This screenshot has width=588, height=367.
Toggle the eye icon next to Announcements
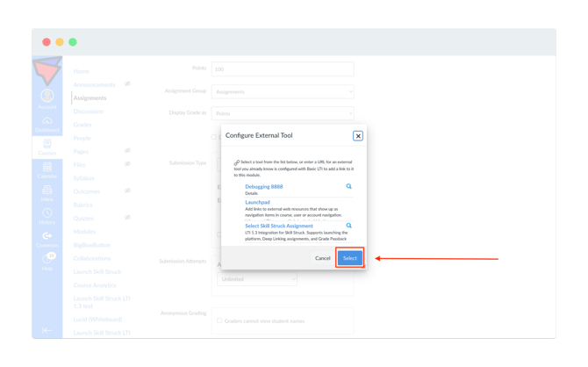click(x=127, y=83)
